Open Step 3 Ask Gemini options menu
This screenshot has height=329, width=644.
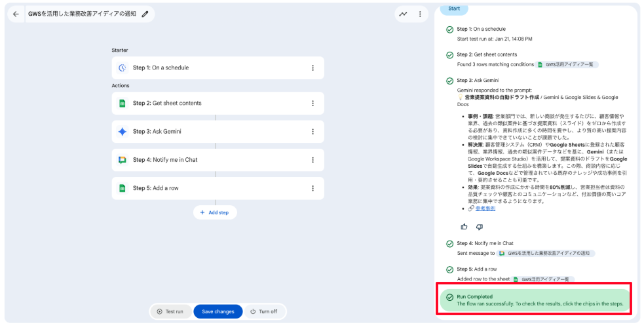(x=313, y=131)
